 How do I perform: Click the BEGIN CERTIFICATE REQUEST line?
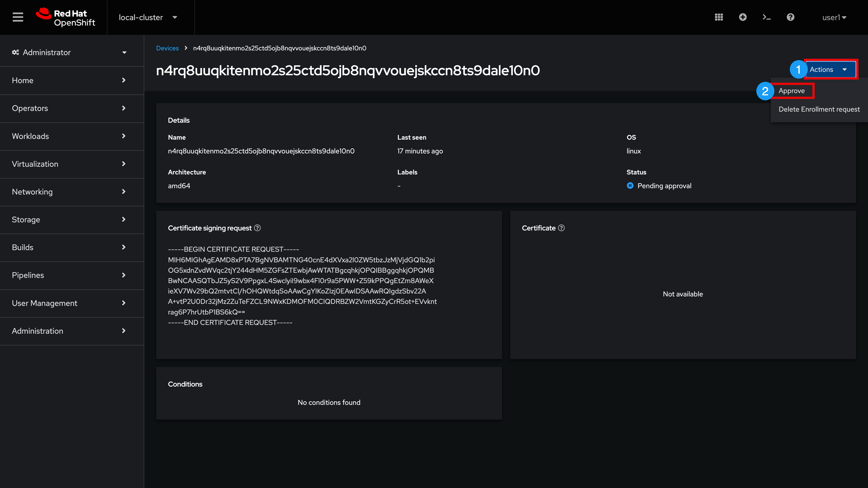tap(234, 249)
